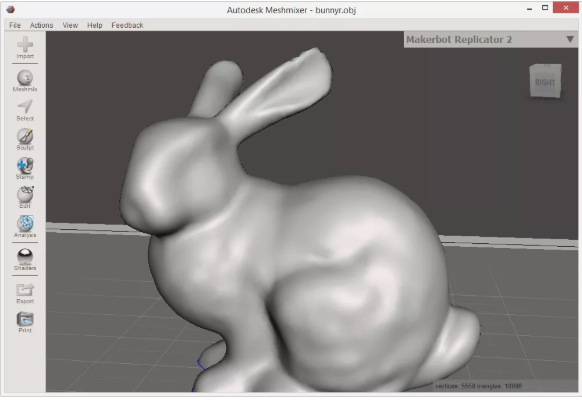The width and height of the screenshot is (582, 401).
Task: Open the Meshmix tool
Action: tap(25, 78)
